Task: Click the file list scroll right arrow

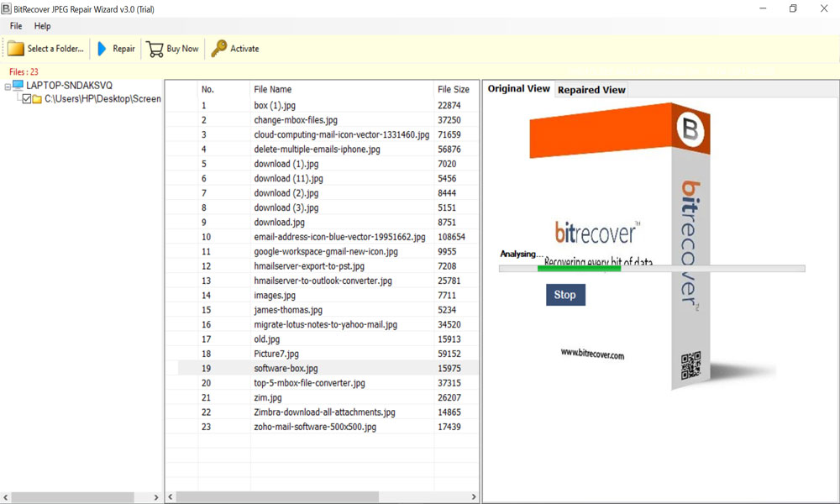Action: pyautogui.click(x=474, y=497)
